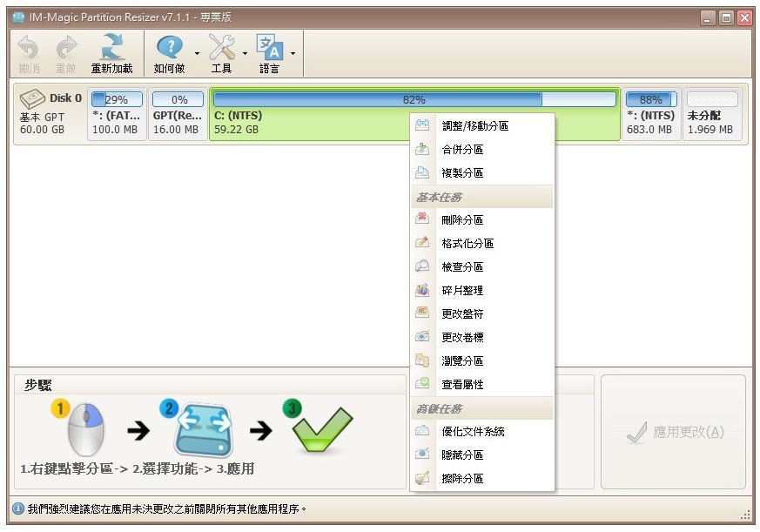
Task: Click the Undo (撤消) toolbar icon
Action: tap(29, 48)
